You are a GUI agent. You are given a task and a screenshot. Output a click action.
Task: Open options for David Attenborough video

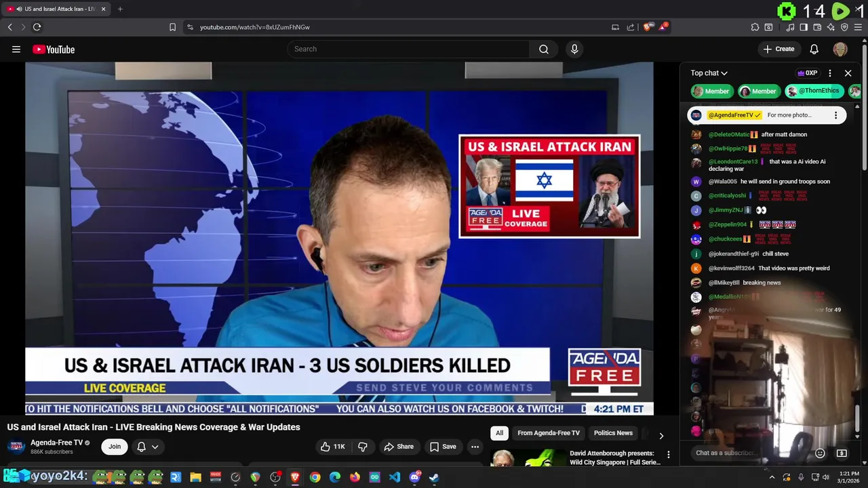[668, 455]
